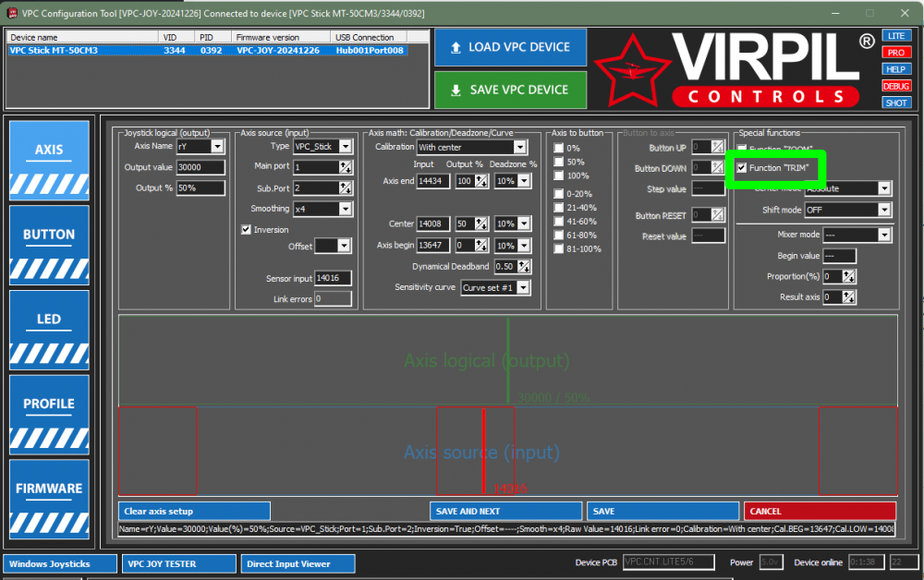Check the 0-20% range checkbox
This screenshot has height=580, width=924.
click(x=559, y=194)
